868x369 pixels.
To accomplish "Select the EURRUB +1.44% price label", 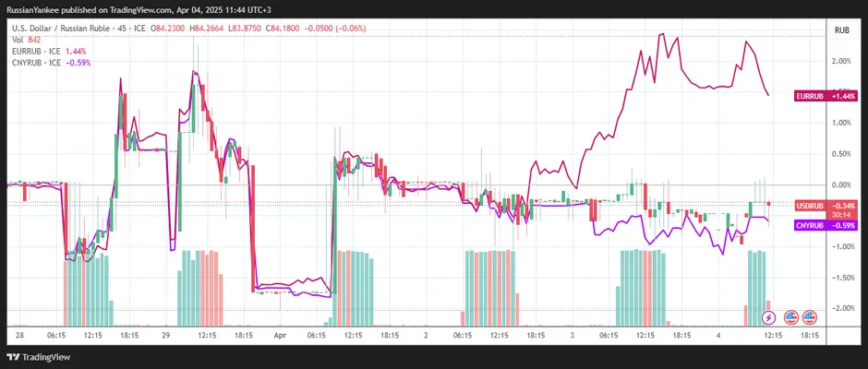I will pos(826,96).
